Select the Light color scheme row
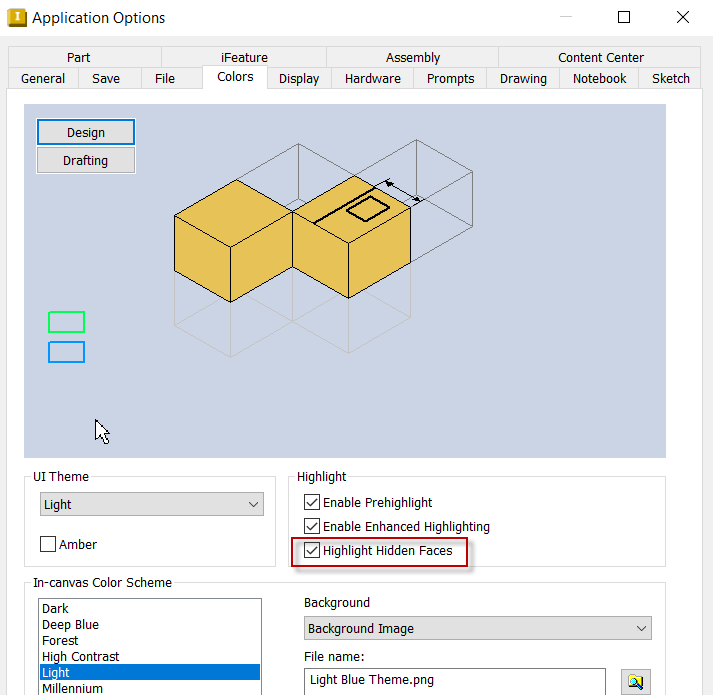The image size is (713, 695). point(150,672)
